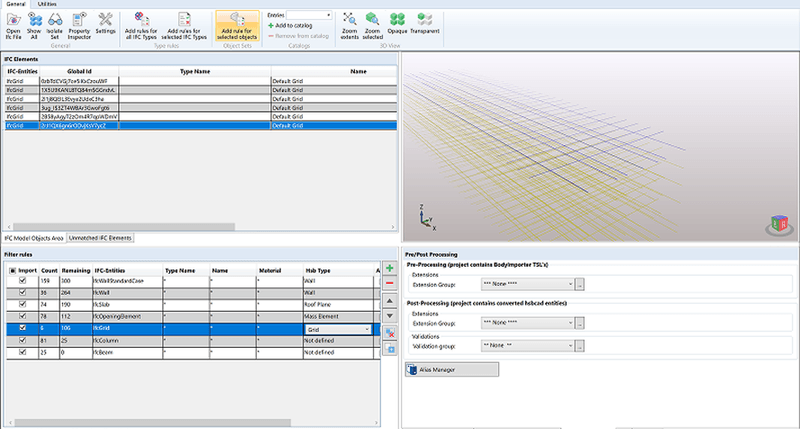Screen dimensions: 800x429
Task: Sort by Global Id column header
Action: [x=79, y=71]
